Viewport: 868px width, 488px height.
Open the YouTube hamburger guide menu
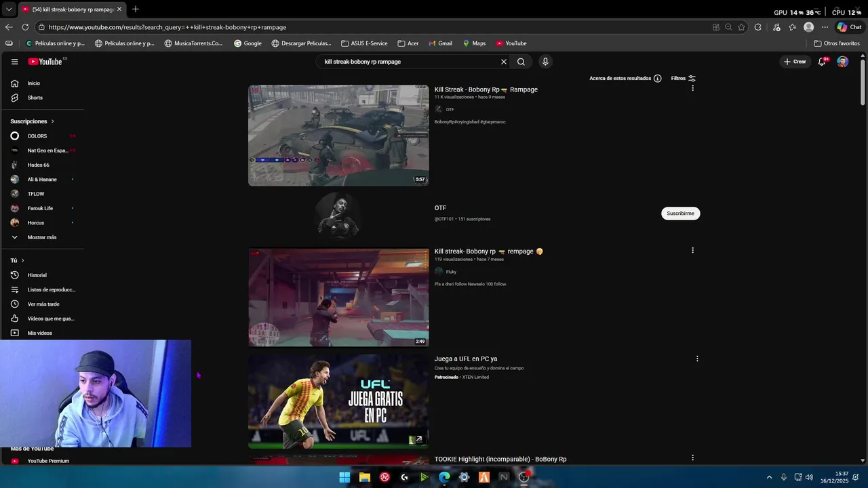[x=14, y=62]
